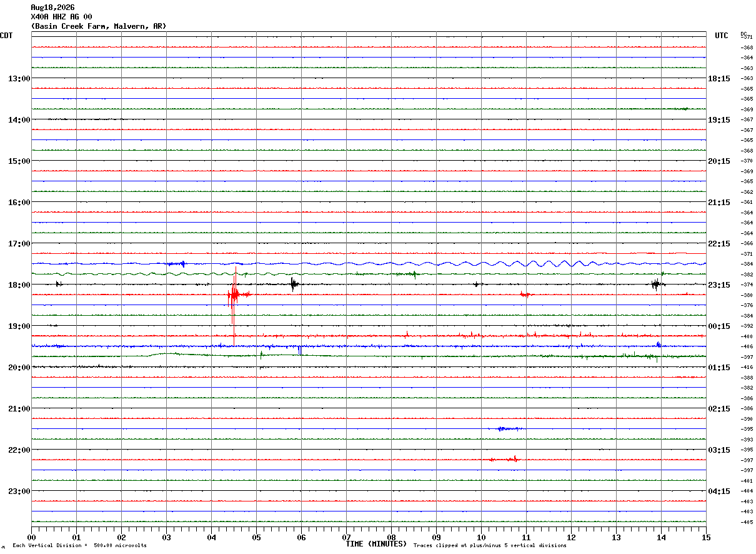The height and width of the screenshot is (554, 756).
Task: Click the station title X40A HHZ AG 00
Action: click(x=61, y=17)
